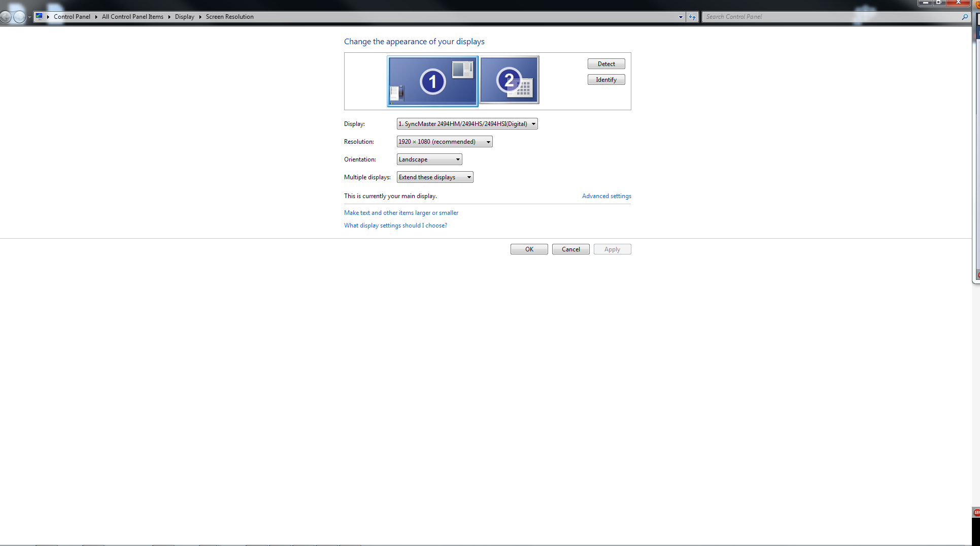Viewport: 980px width, 546px height.
Task: Refresh the Control Panel page
Action: tap(692, 17)
